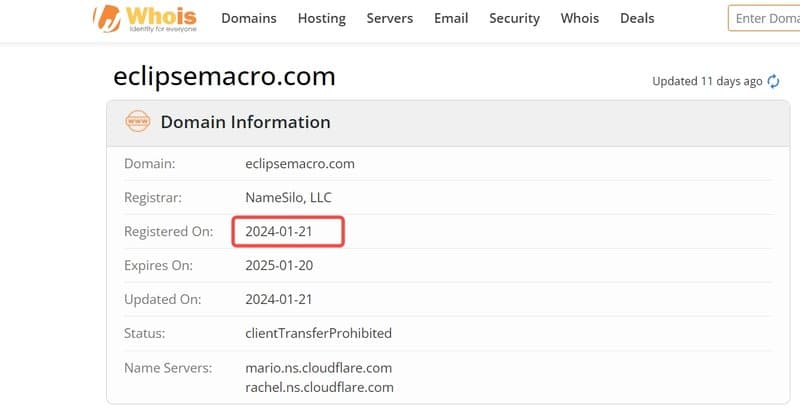Screen dimensions: 800x412
Task: Open the Servers menu
Action: click(390, 18)
